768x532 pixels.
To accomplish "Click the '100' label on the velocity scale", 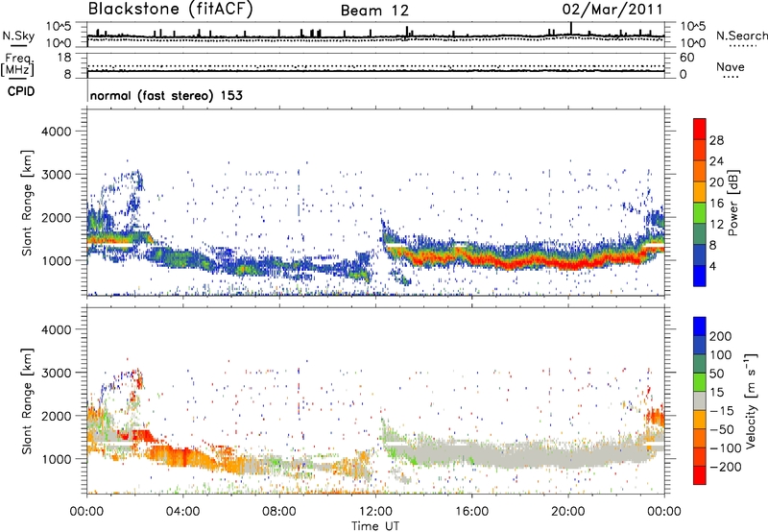I will [721, 355].
